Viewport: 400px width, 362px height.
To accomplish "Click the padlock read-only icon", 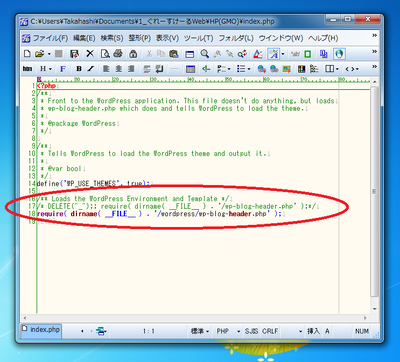I will pos(133,54).
